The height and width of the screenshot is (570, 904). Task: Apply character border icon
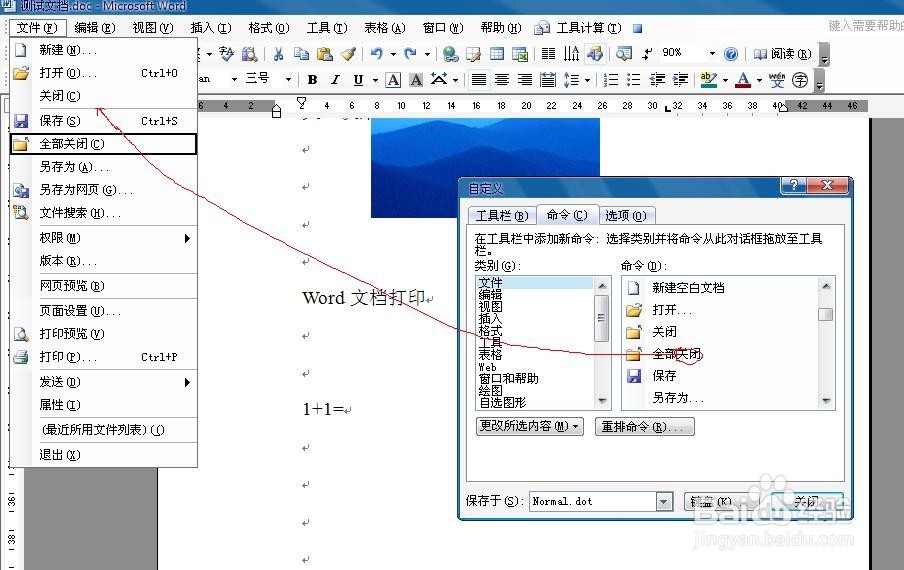coord(393,80)
